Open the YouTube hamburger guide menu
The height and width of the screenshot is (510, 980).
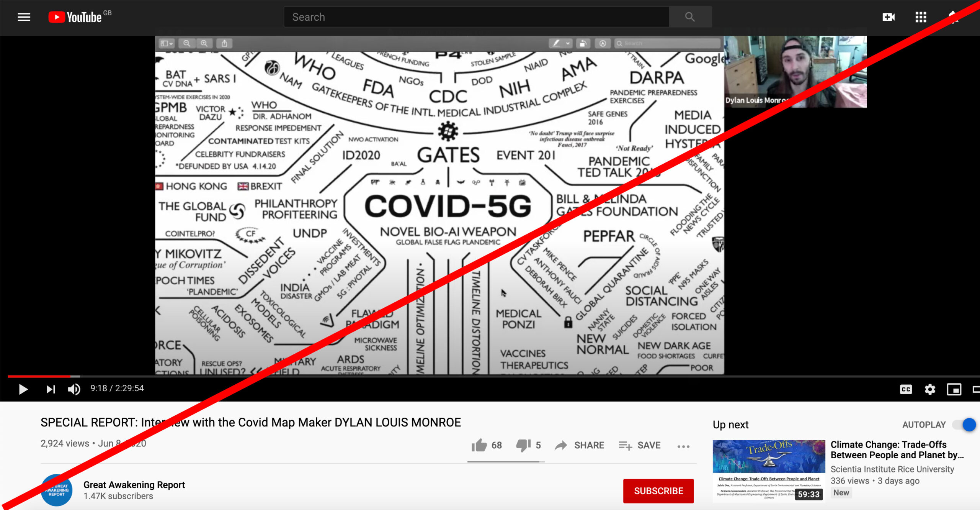tap(24, 17)
